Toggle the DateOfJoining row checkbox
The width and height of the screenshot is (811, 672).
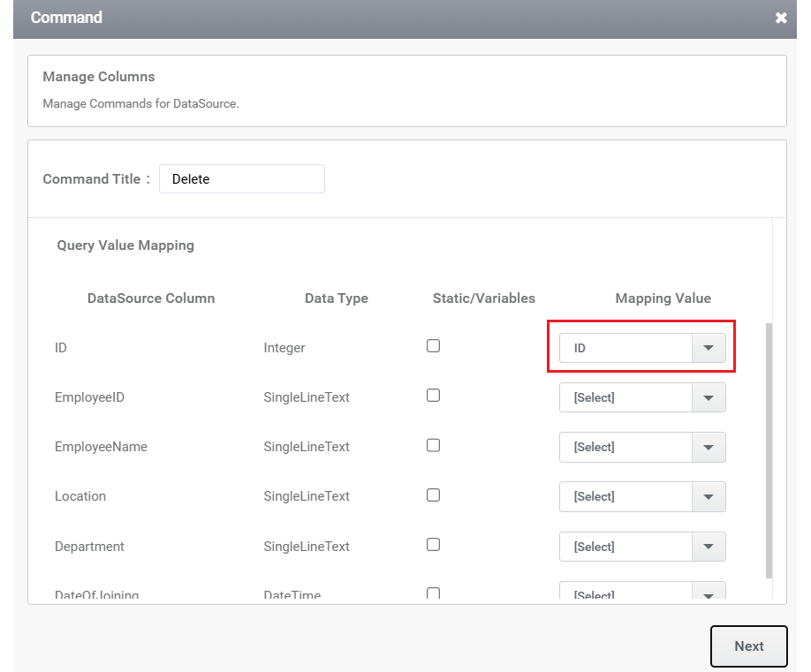coord(434,593)
